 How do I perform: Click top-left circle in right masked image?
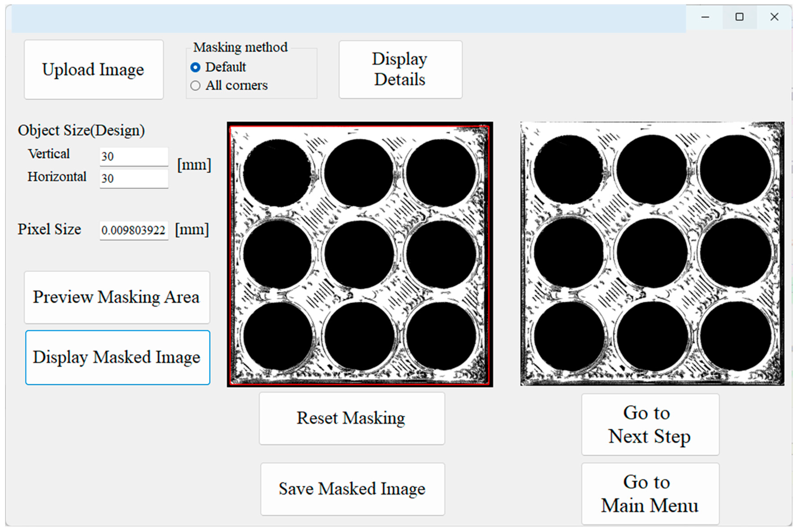pyautogui.click(x=569, y=170)
